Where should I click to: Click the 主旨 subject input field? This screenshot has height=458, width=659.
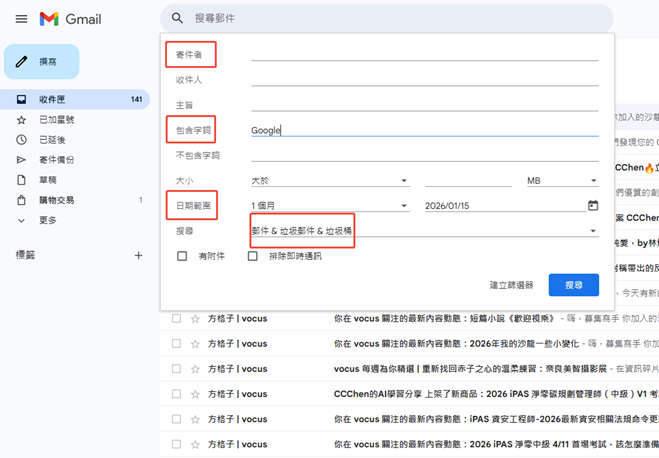point(425,105)
